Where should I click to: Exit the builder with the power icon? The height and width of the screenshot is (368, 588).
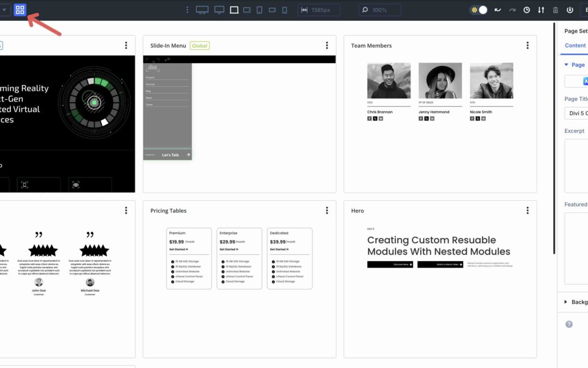[571, 10]
